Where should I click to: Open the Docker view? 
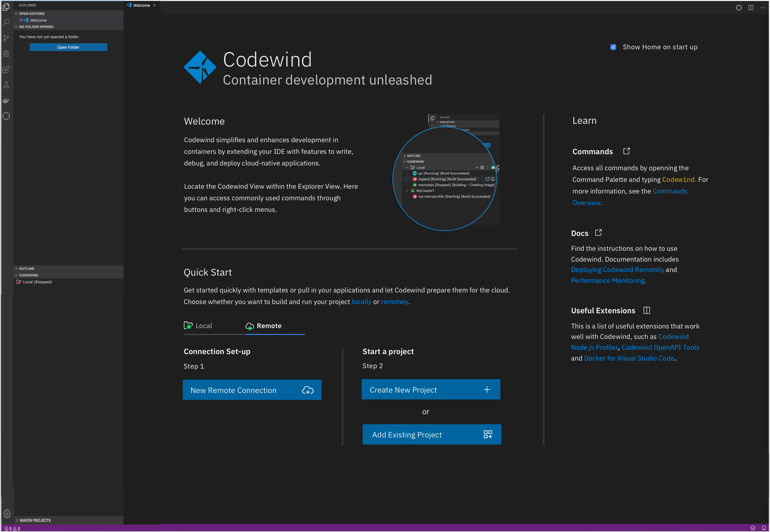[6, 101]
